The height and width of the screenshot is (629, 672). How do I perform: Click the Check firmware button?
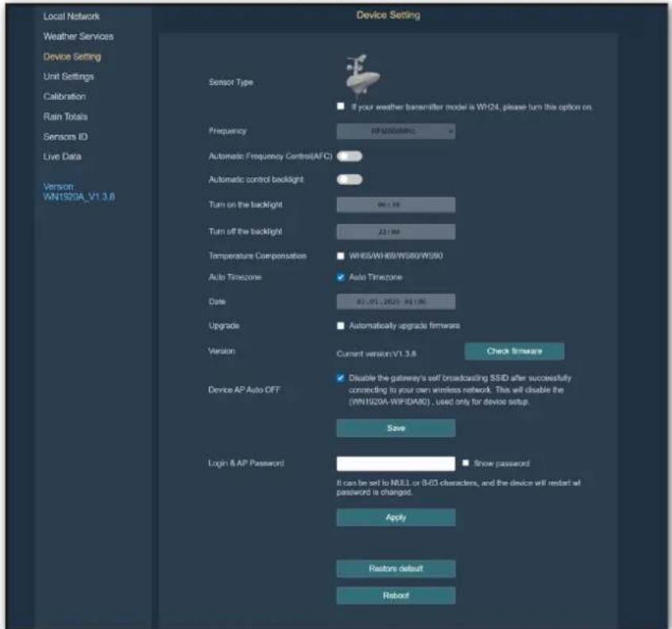[x=514, y=351]
